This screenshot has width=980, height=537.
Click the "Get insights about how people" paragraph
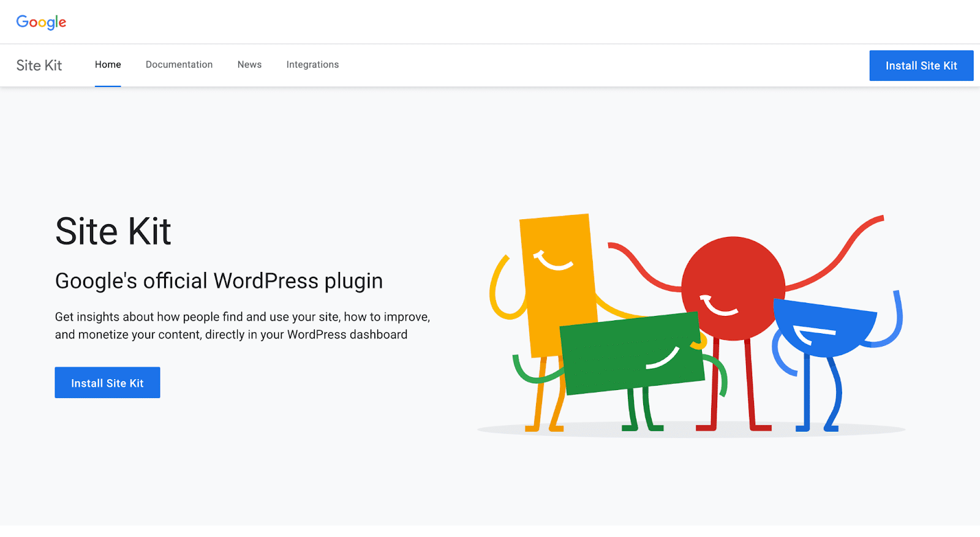[243, 326]
